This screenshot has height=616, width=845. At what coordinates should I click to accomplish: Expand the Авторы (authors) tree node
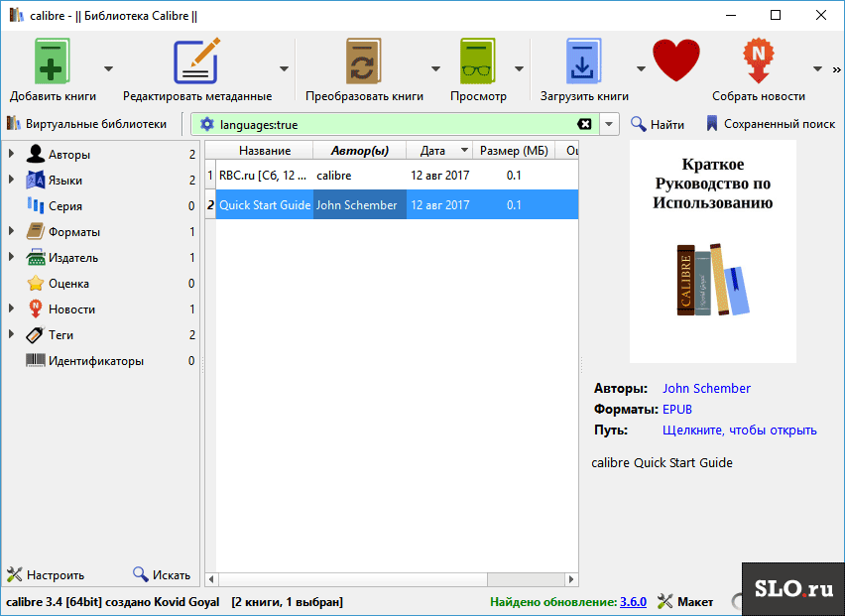[x=11, y=154]
